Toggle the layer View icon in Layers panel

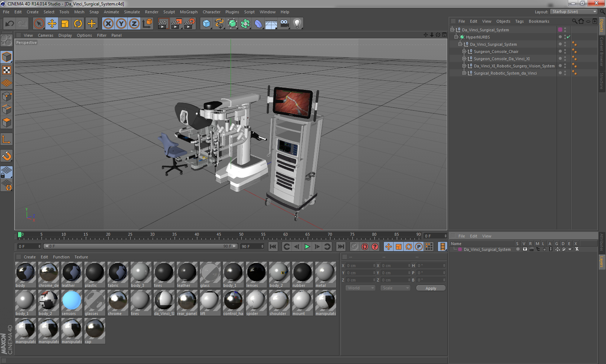tap(525, 249)
